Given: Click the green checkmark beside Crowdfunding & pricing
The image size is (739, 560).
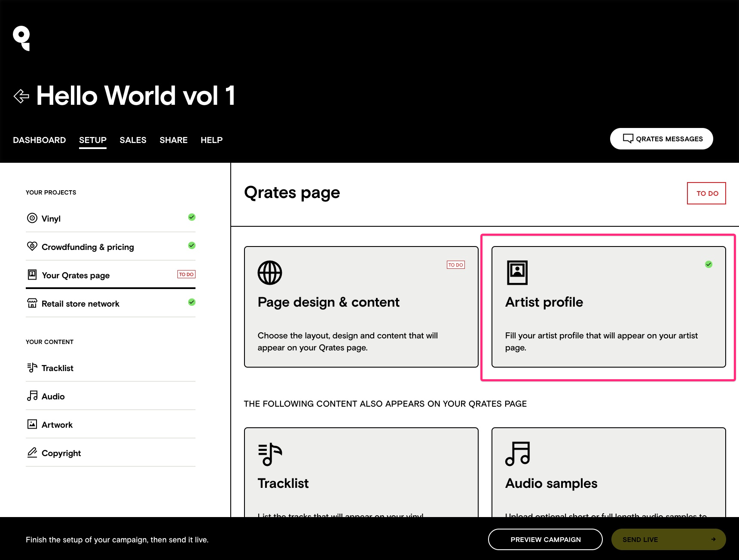Looking at the screenshot, I should click(192, 246).
